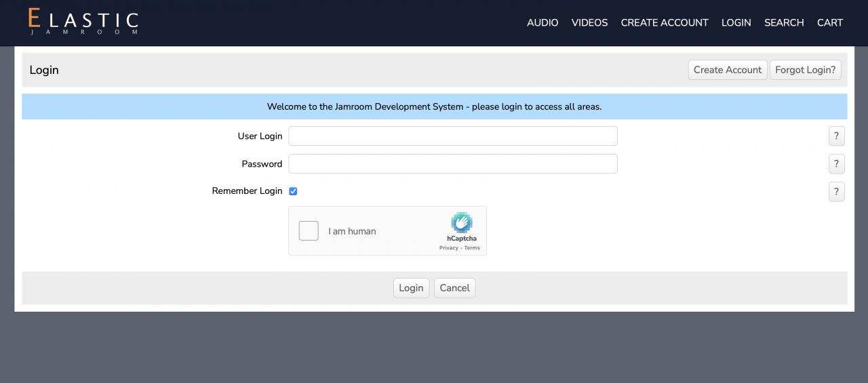
Task: Check the I am human captcha box
Action: coord(309,230)
